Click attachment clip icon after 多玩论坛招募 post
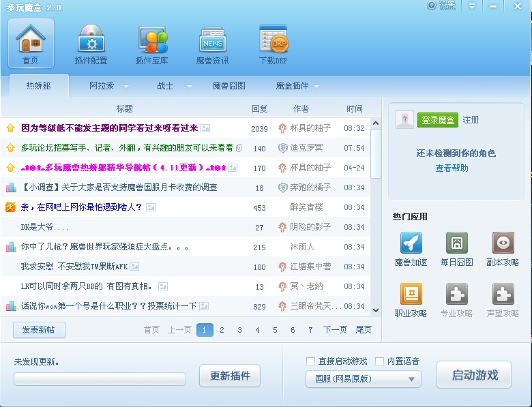The height and width of the screenshot is (407, 532). [x=239, y=148]
